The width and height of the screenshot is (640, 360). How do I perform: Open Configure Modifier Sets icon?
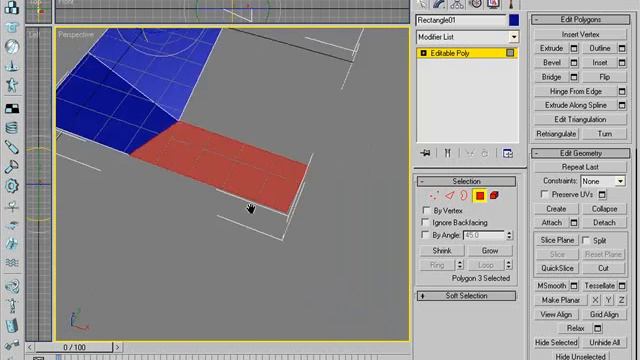click(507, 153)
